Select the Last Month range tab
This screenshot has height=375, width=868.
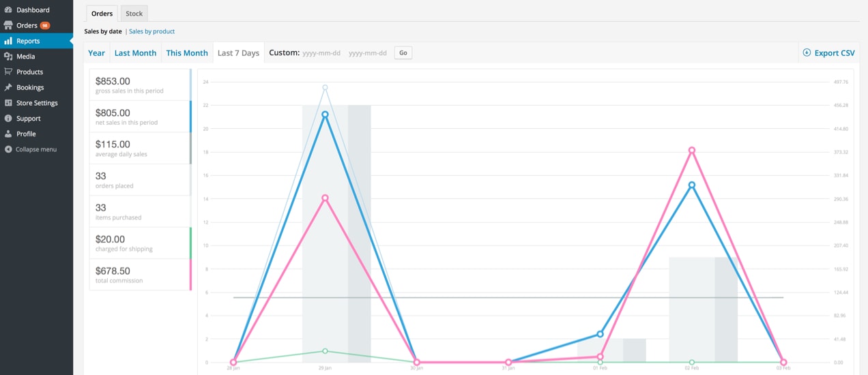tap(135, 52)
